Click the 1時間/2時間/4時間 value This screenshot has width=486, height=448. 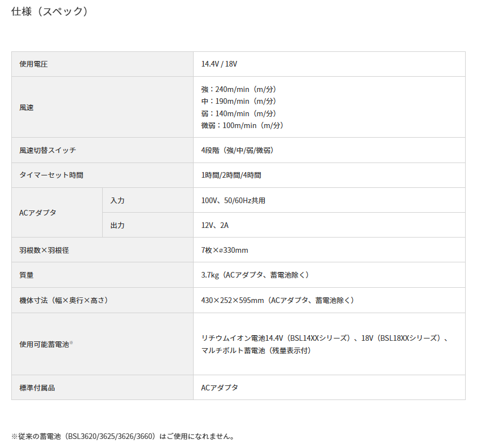point(231,175)
